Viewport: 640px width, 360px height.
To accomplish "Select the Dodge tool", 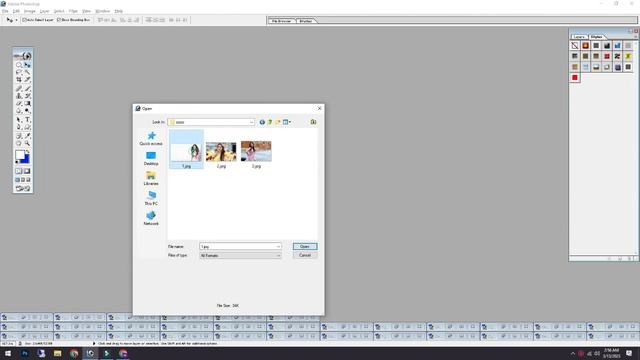I will point(27,111).
